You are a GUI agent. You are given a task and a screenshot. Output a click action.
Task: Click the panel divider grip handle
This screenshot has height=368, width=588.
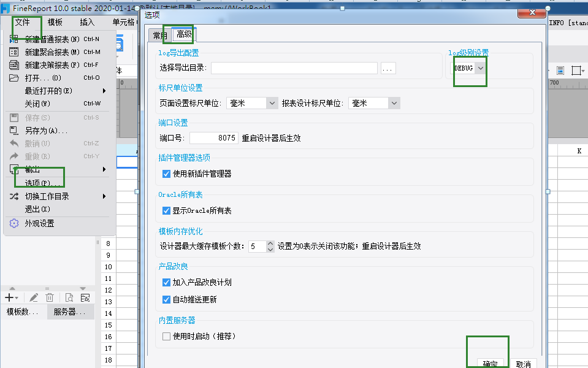pos(97,242)
